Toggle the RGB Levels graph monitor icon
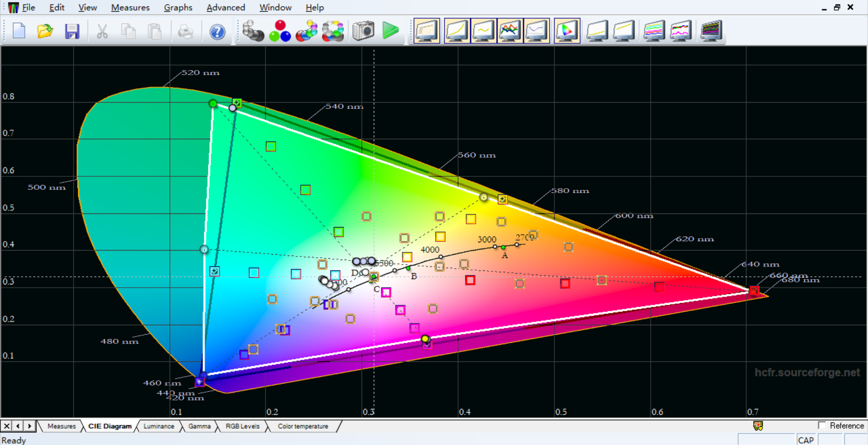This screenshot has width=868, height=445. point(510,31)
